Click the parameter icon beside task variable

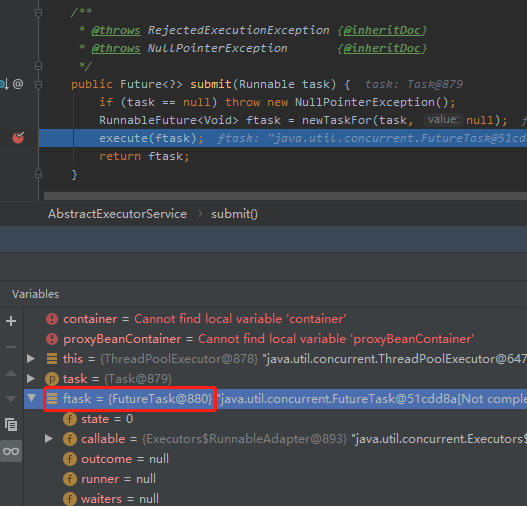pos(52,379)
